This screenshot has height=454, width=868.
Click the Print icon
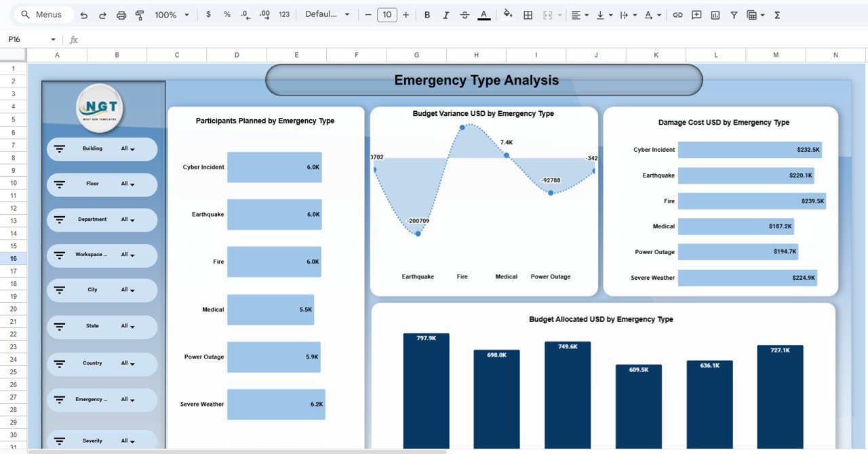tap(121, 15)
